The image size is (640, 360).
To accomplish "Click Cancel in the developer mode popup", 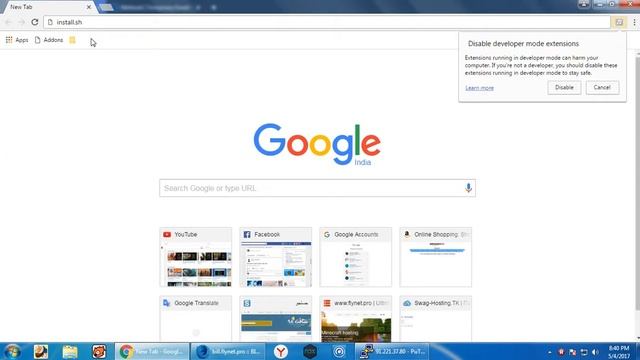I will click(602, 87).
